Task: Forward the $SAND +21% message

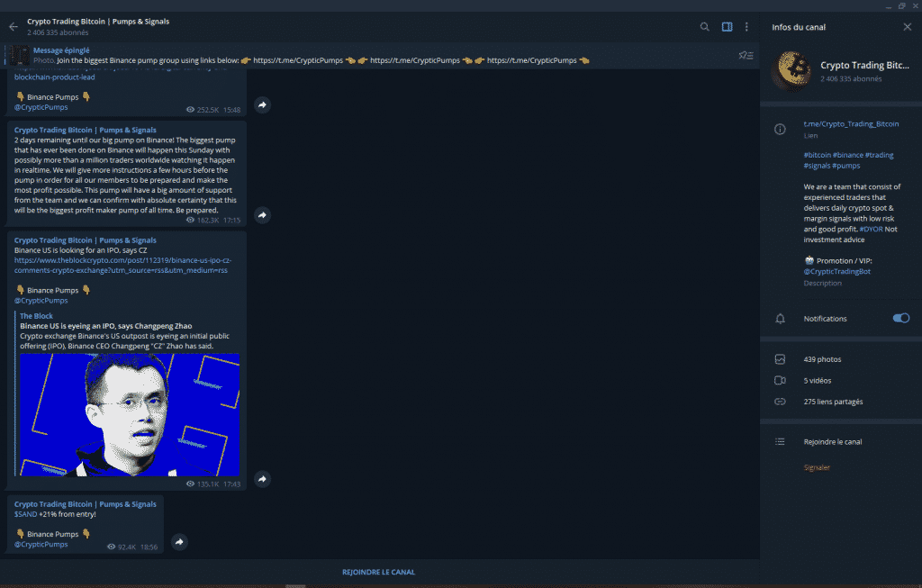Action: (x=179, y=541)
